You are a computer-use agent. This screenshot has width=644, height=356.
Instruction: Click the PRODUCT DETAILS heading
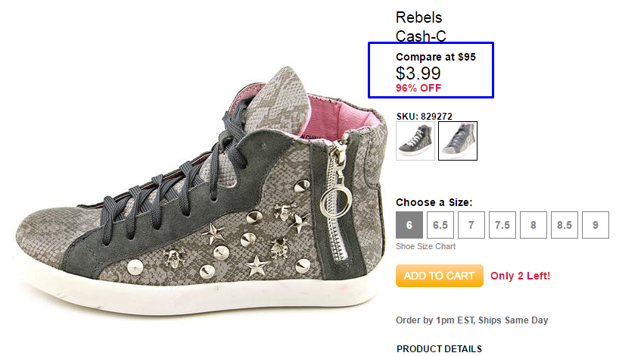click(x=439, y=349)
